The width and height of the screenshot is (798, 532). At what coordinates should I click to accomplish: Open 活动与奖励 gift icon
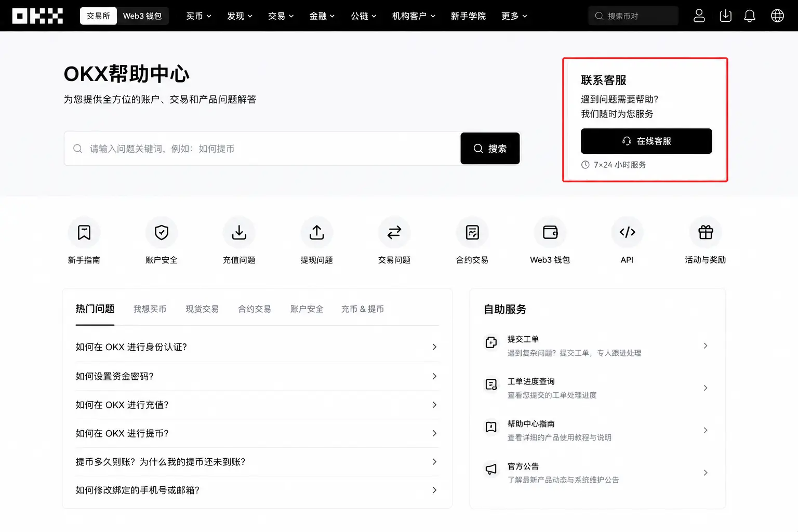pyautogui.click(x=706, y=232)
